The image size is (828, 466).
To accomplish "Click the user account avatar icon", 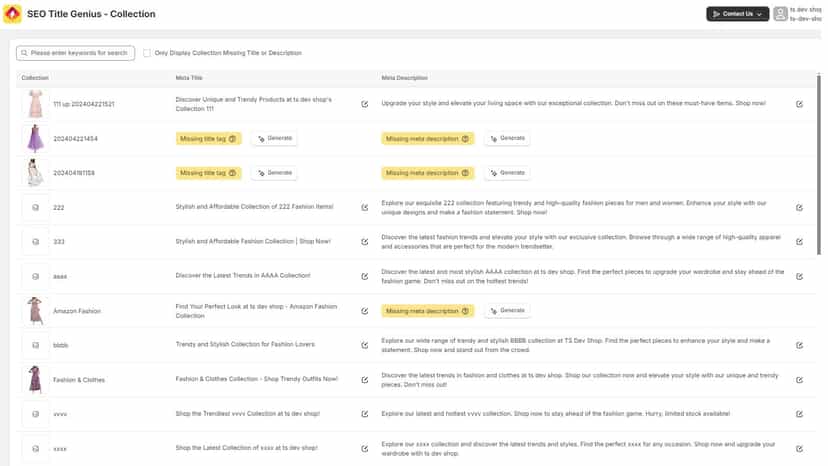I will click(780, 14).
